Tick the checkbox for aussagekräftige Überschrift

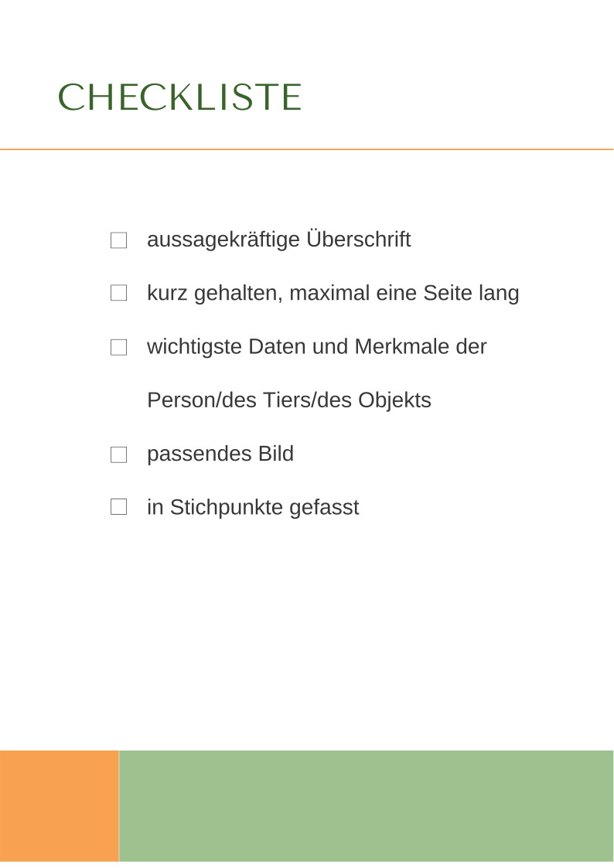click(118, 240)
